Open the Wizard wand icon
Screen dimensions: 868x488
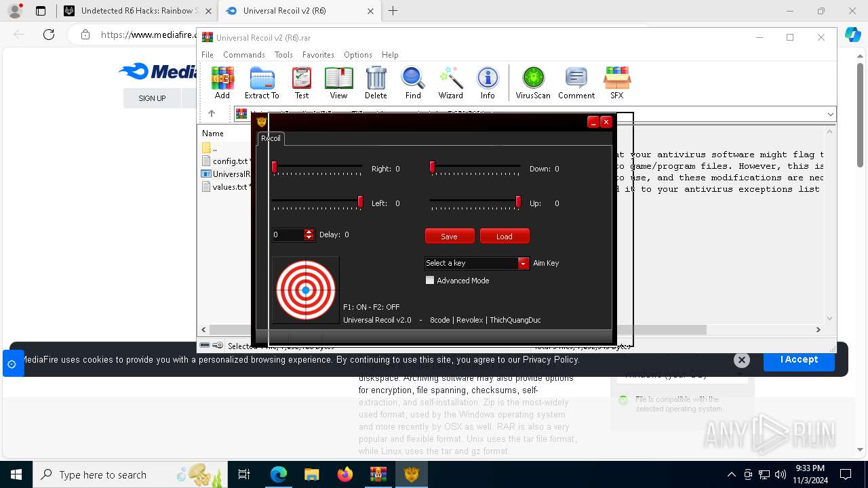[450, 83]
